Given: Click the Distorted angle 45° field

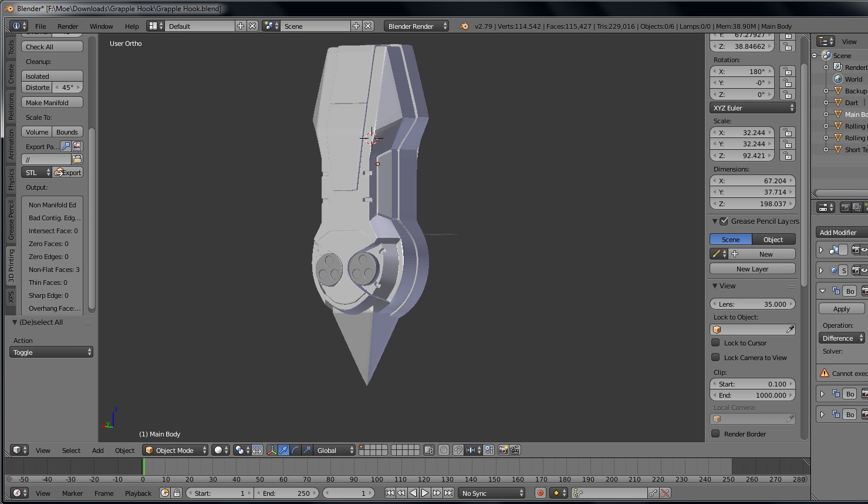Looking at the screenshot, I should pos(67,87).
